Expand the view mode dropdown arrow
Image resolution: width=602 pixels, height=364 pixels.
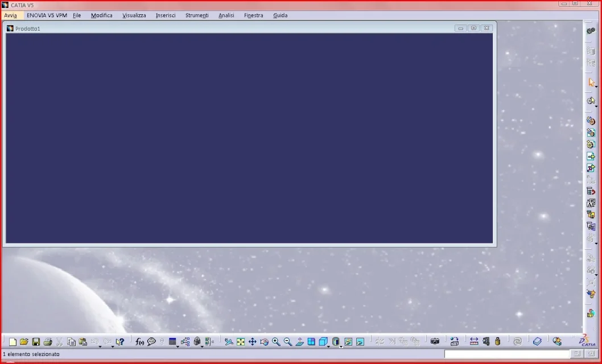(341, 346)
